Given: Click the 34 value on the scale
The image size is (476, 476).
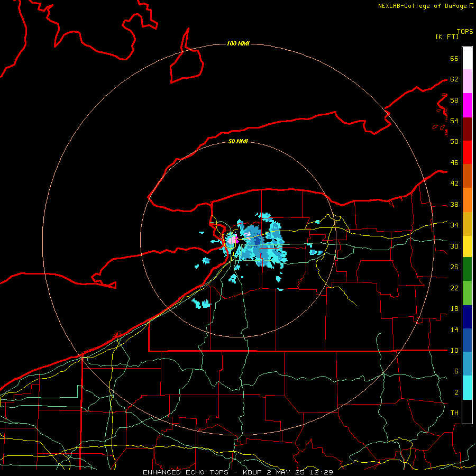Looking at the screenshot, I should (454, 225).
